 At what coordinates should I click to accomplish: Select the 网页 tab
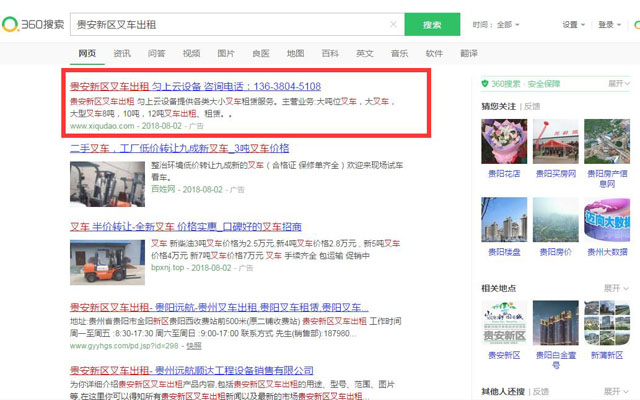87,53
